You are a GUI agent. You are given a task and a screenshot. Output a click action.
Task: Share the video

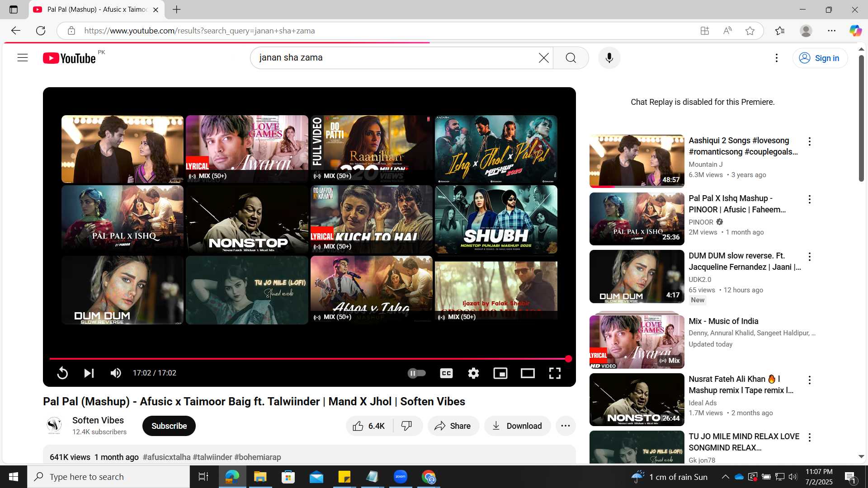tap(453, 426)
